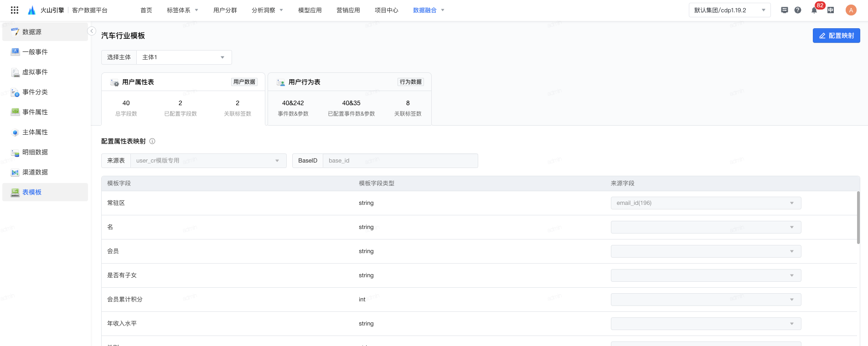The image size is (868, 346).
Task: Click the 用户行为表 card icon
Action: pos(281,82)
